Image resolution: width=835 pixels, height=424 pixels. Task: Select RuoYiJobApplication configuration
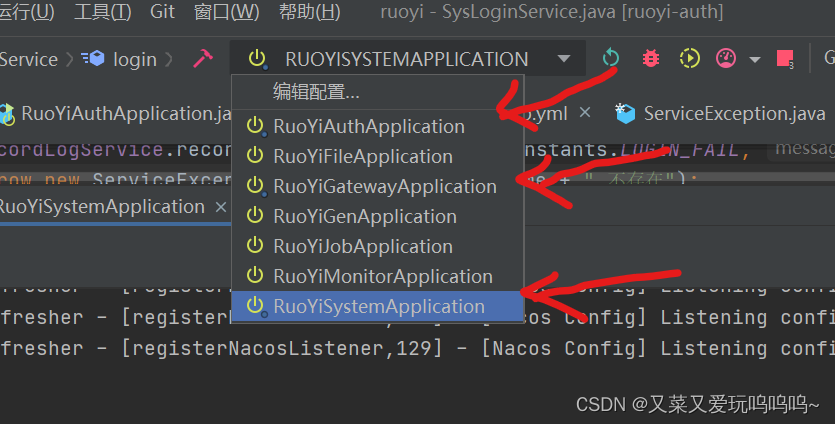378,246
